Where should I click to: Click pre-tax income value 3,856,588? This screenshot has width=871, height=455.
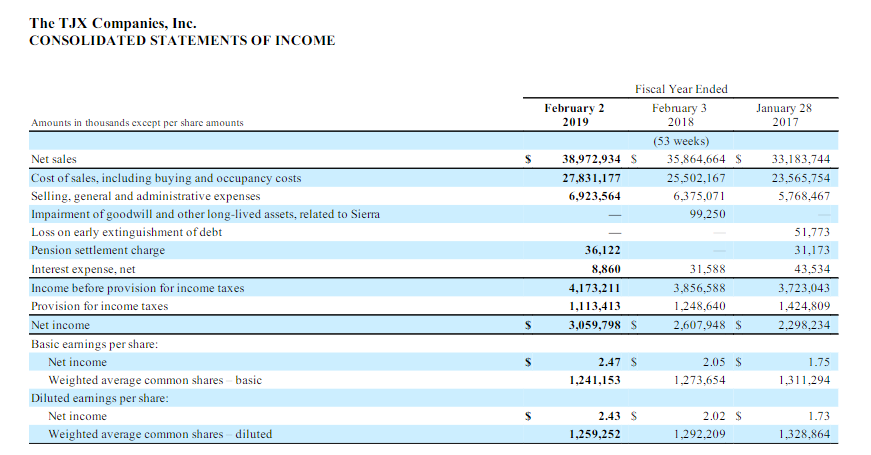point(699,288)
